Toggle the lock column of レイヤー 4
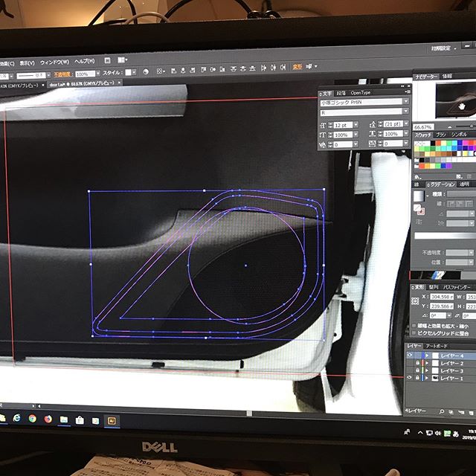 (418, 356)
